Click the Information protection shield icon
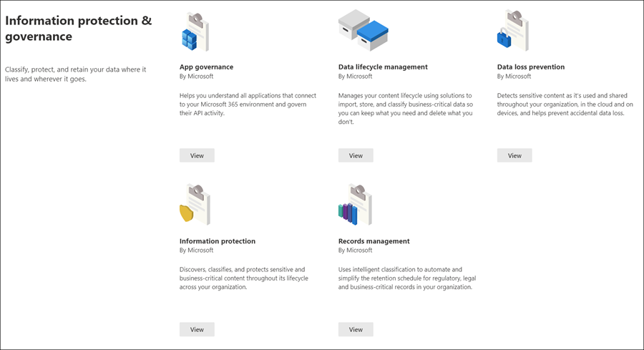The height and width of the screenshot is (350, 644). [x=195, y=205]
